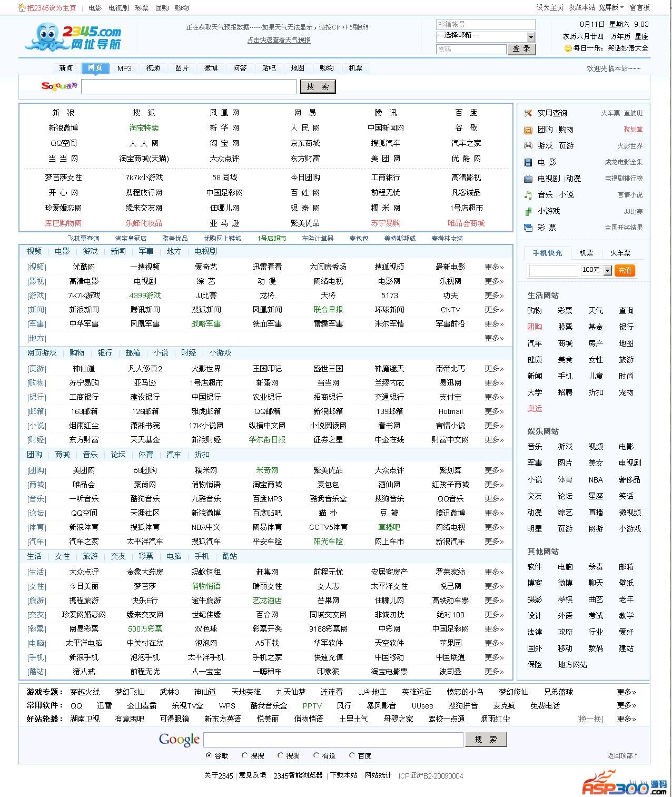The image size is (672, 797).
Task: Click the 机票 search tab
Action: (355, 68)
